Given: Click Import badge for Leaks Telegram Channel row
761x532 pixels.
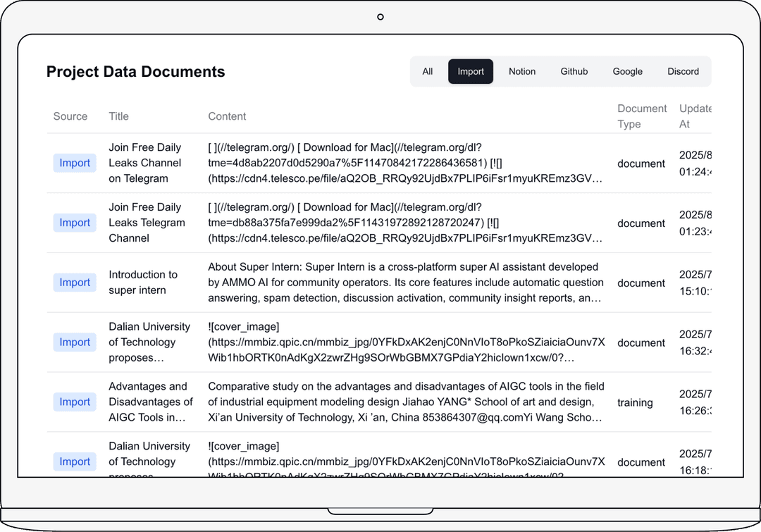Looking at the screenshot, I should tap(75, 223).
